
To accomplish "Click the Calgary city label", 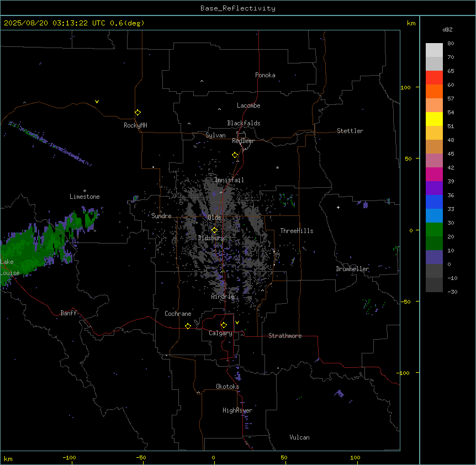I will (x=220, y=333).
